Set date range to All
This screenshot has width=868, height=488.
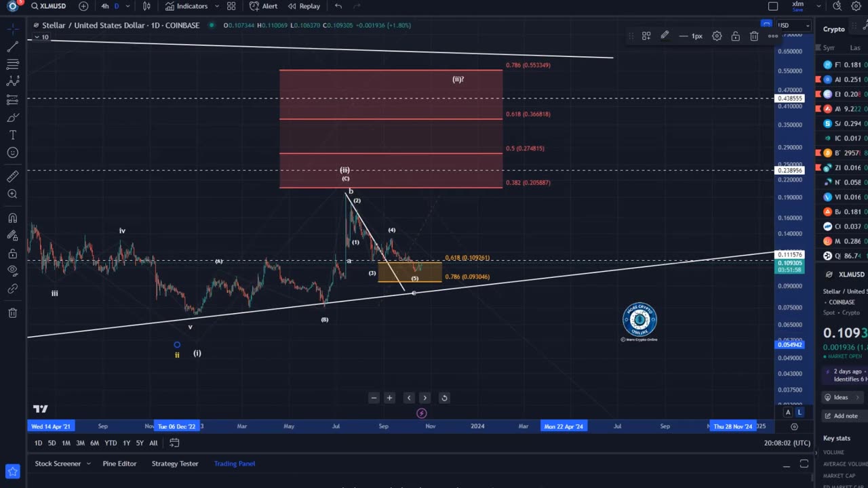click(x=153, y=443)
